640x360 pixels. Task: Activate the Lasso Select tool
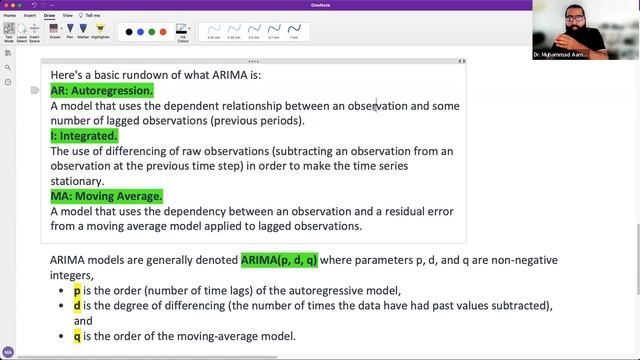coord(22,32)
